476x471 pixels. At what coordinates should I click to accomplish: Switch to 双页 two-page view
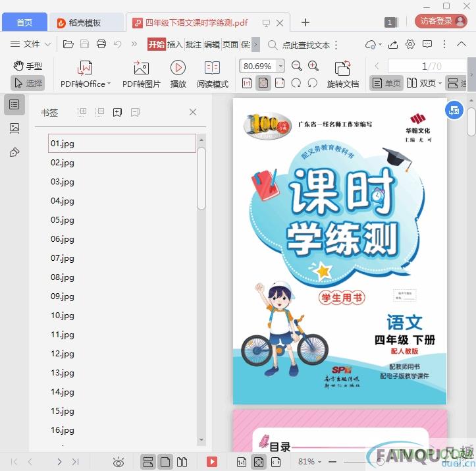point(421,83)
